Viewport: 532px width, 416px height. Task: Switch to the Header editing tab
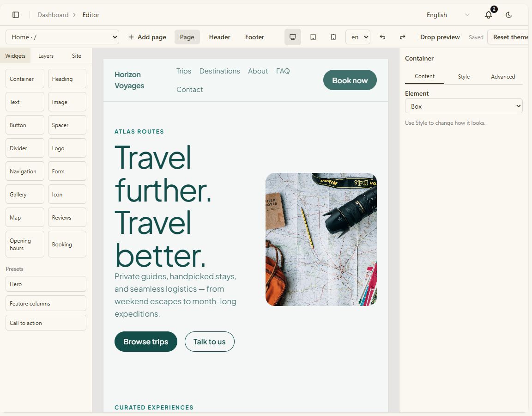point(219,37)
